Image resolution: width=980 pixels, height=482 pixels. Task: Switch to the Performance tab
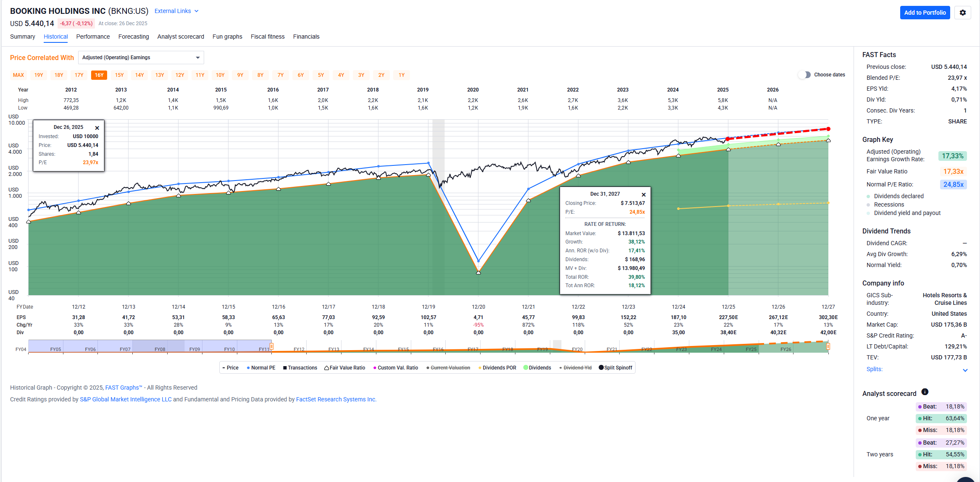click(93, 37)
